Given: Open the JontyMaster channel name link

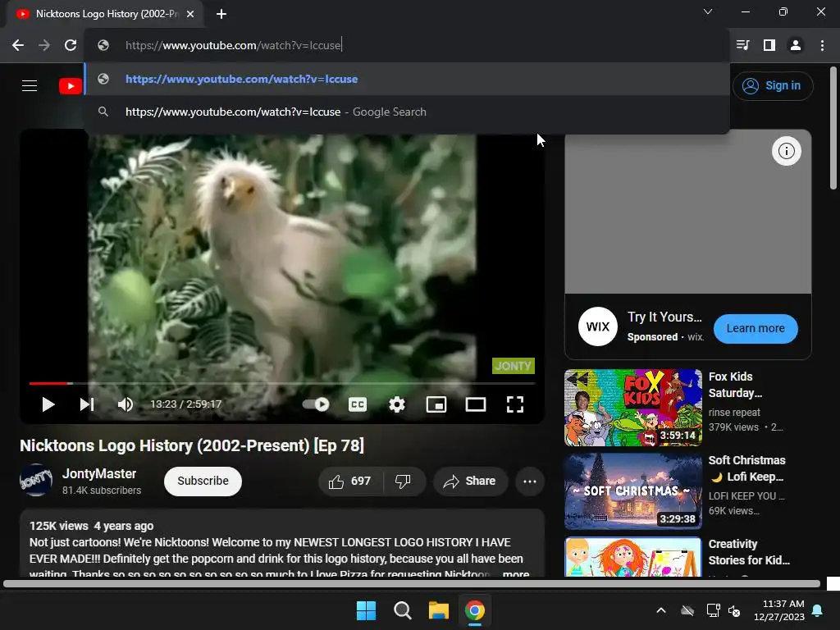Looking at the screenshot, I should click(x=99, y=473).
